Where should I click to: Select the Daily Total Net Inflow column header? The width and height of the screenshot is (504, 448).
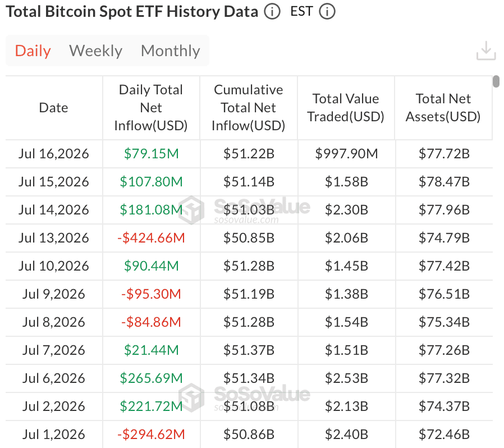pyautogui.click(x=151, y=108)
